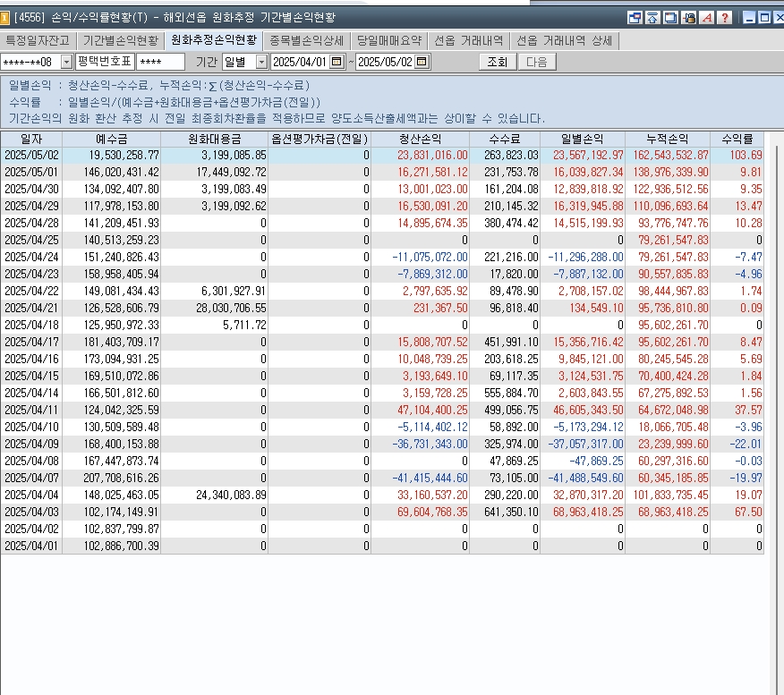Click the 옵션평가차금(전일) column header
This screenshot has width=784, height=695.
tap(320, 139)
